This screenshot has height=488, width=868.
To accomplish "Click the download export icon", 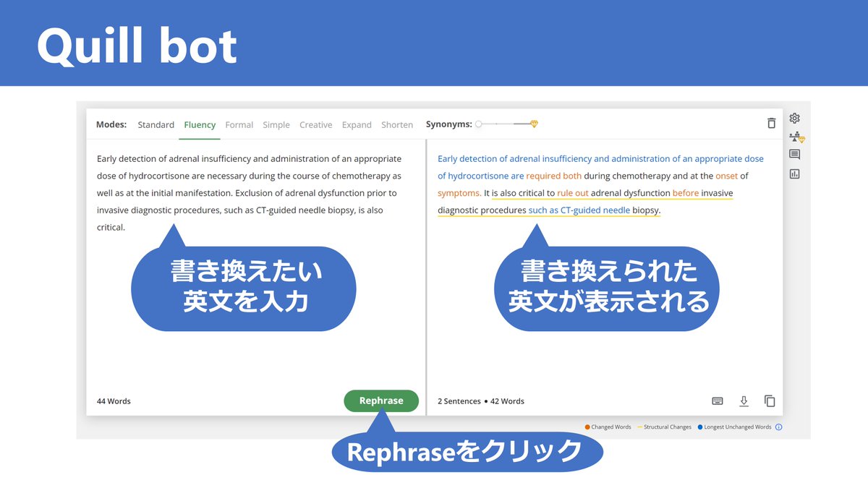I will pos(744,401).
